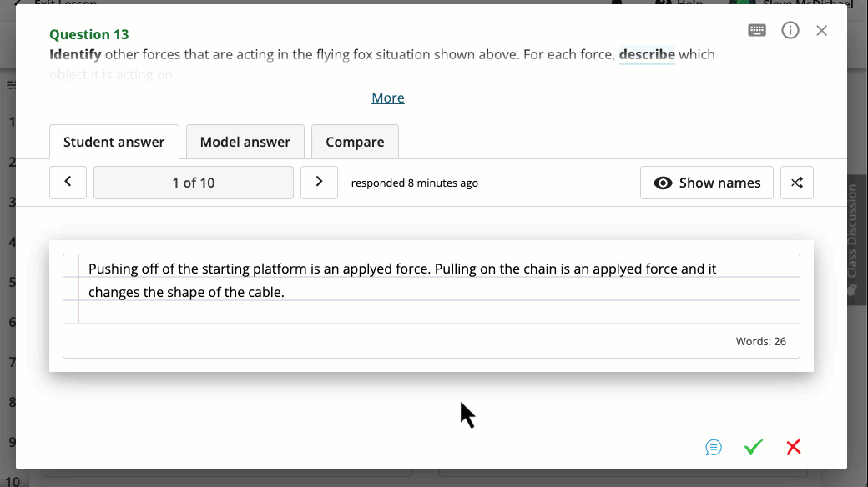Switch to the Model answer tab
The width and height of the screenshot is (868, 487).
click(245, 142)
